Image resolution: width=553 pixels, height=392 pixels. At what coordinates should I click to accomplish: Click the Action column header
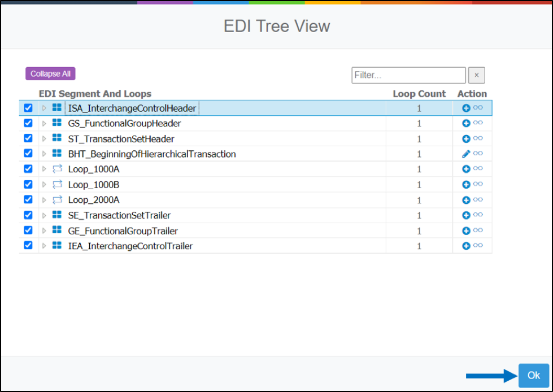tap(472, 94)
